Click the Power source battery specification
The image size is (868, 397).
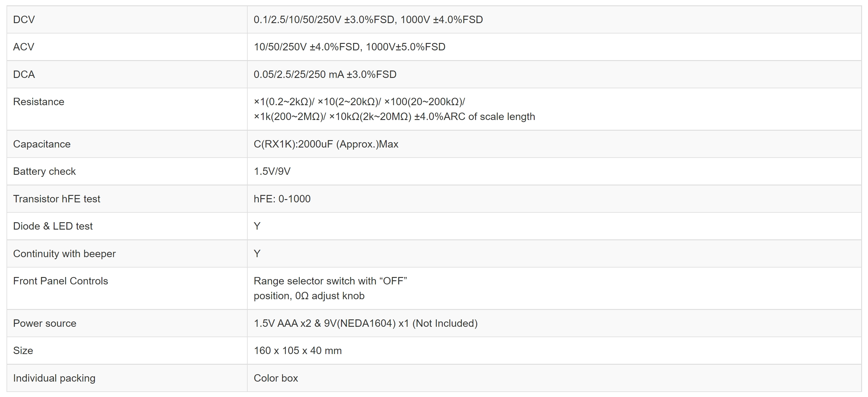pos(366,323)
